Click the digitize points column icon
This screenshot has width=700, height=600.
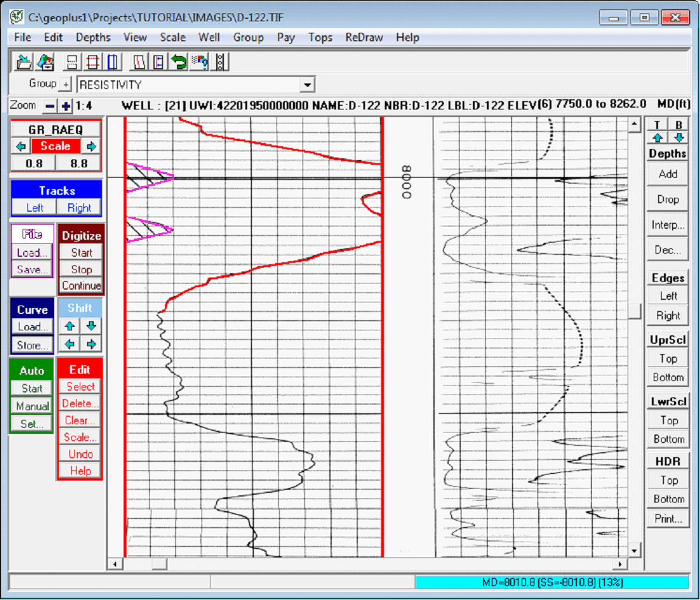coord(220,61)
